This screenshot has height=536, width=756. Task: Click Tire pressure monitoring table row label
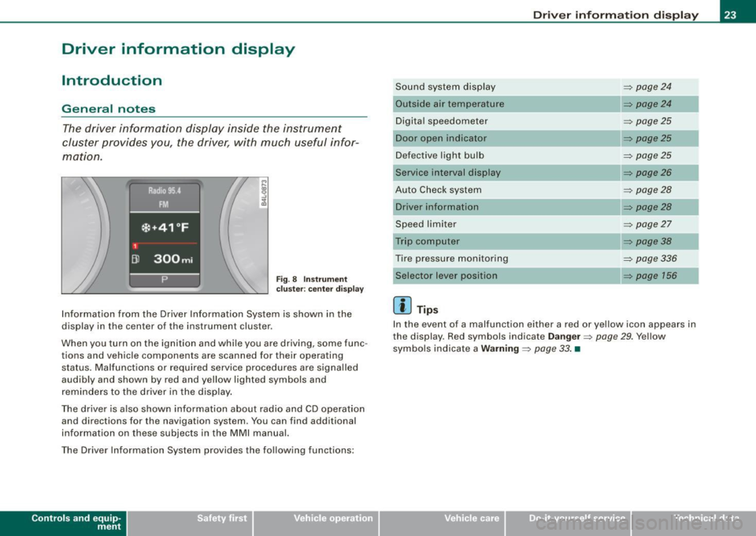coord(452,259)
